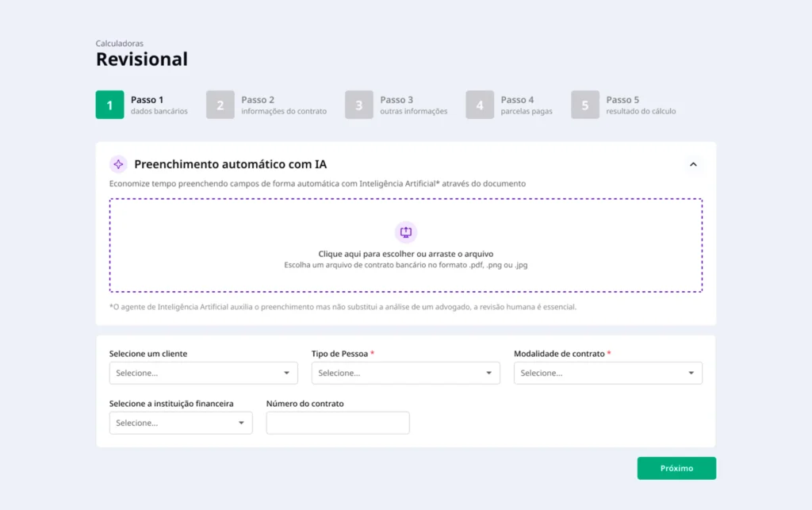Click the step 5 number badge
Screen dimensions: 812x510
coord(585,105)
